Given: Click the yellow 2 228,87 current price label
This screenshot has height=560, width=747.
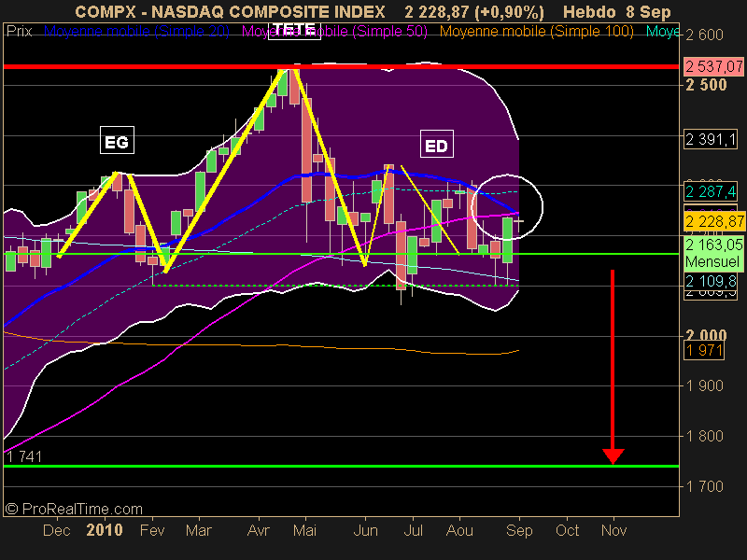Looking at the screenshot, I should 714,221.
